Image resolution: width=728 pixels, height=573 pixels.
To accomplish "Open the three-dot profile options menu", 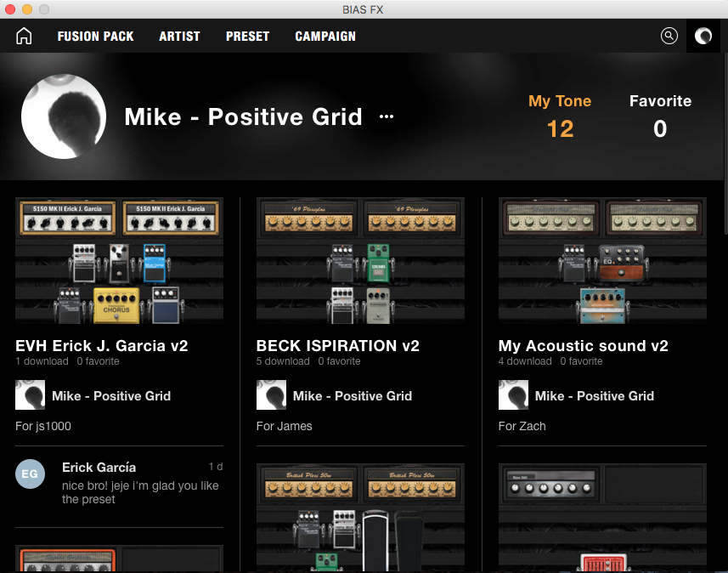I will 387,117.
